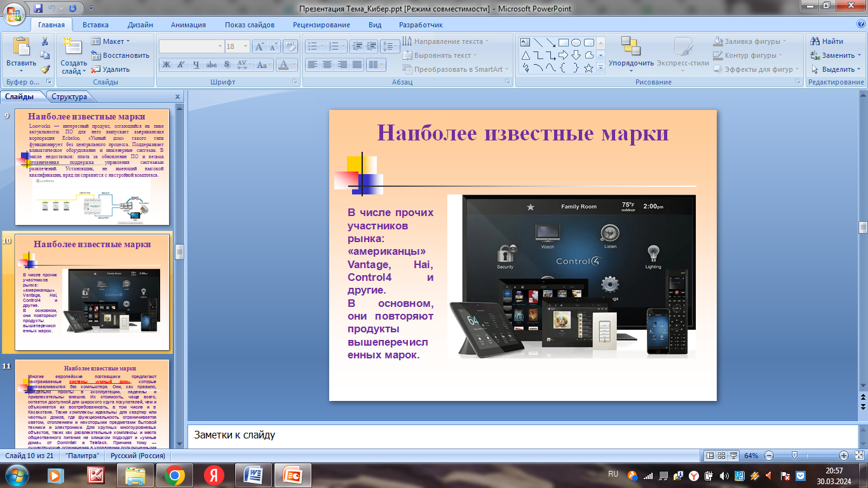Open the font color A dropdown arrow

click(294, 65)
